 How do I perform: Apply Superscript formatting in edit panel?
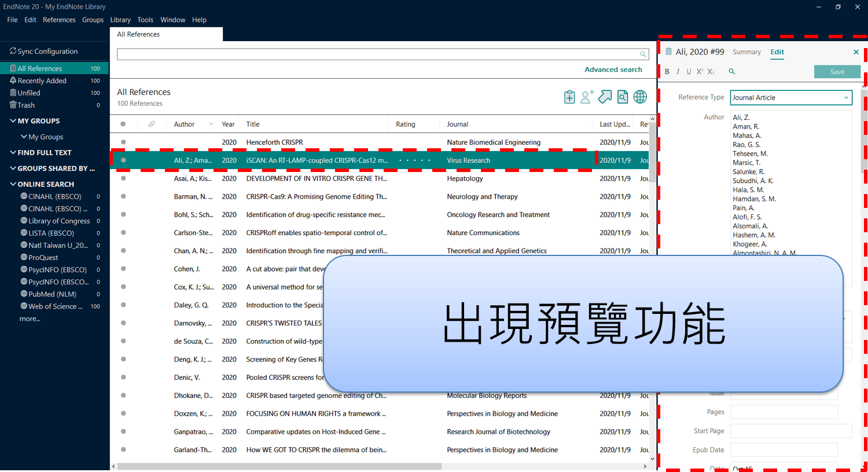[700, 72]
